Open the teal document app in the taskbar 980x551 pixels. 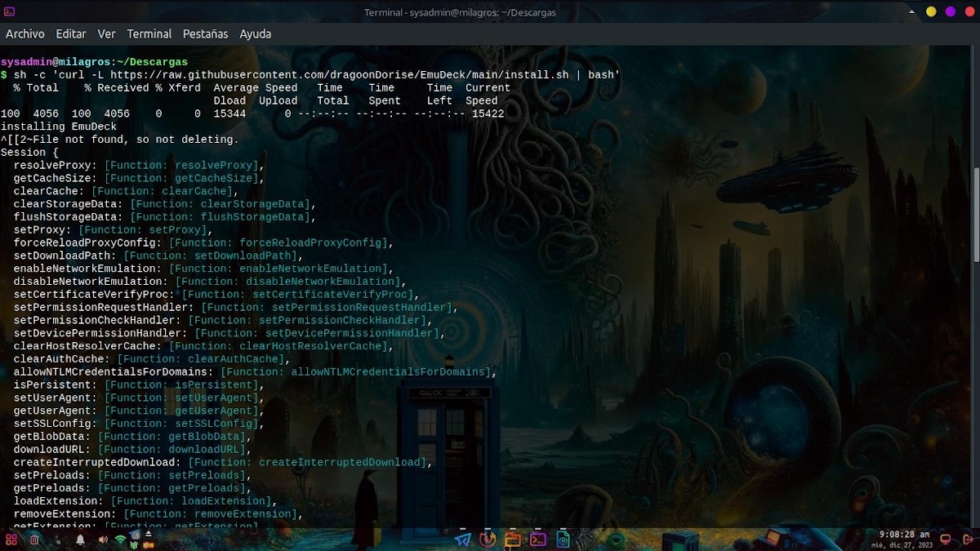click(563, 540)
